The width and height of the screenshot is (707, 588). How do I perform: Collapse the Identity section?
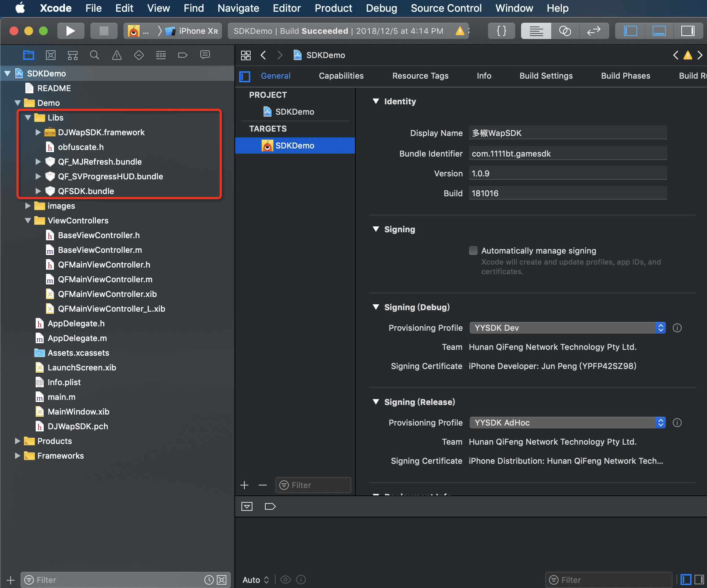[376, 101]
